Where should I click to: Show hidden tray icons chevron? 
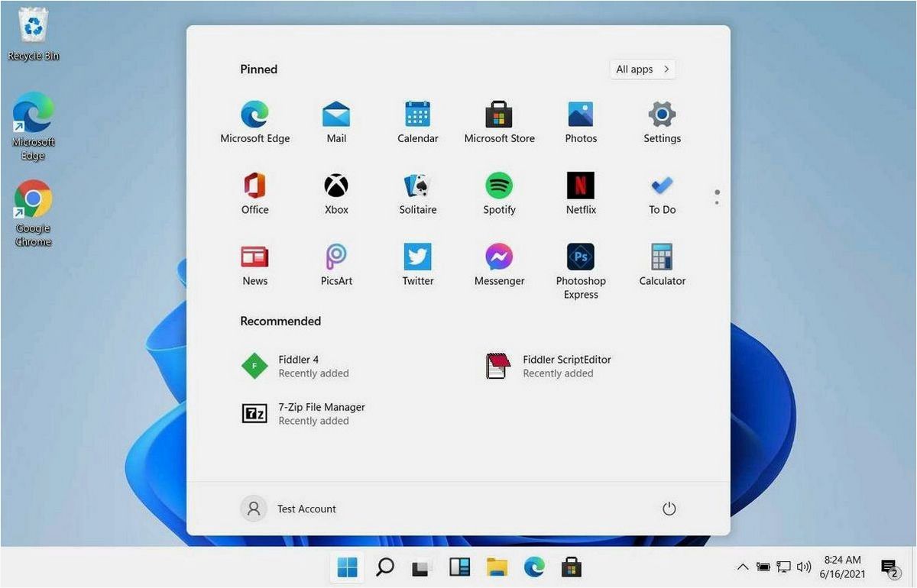tap(742, 567)
